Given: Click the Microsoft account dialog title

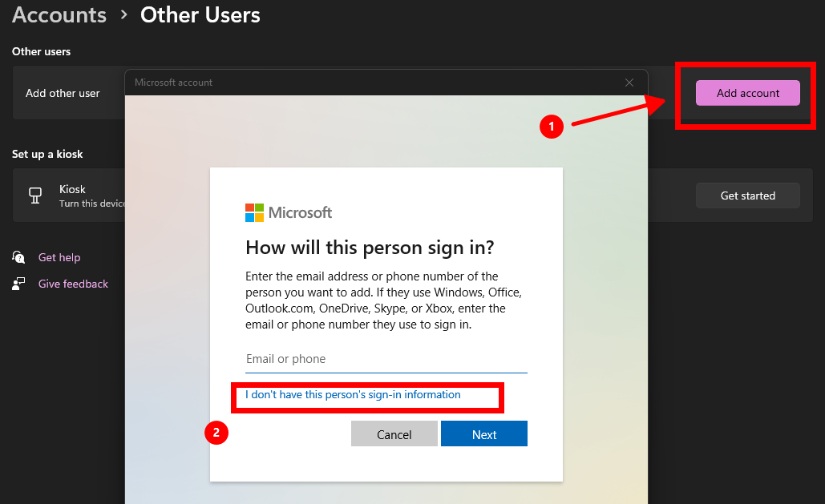Looking at the screenshot, I should click(173, 83).
